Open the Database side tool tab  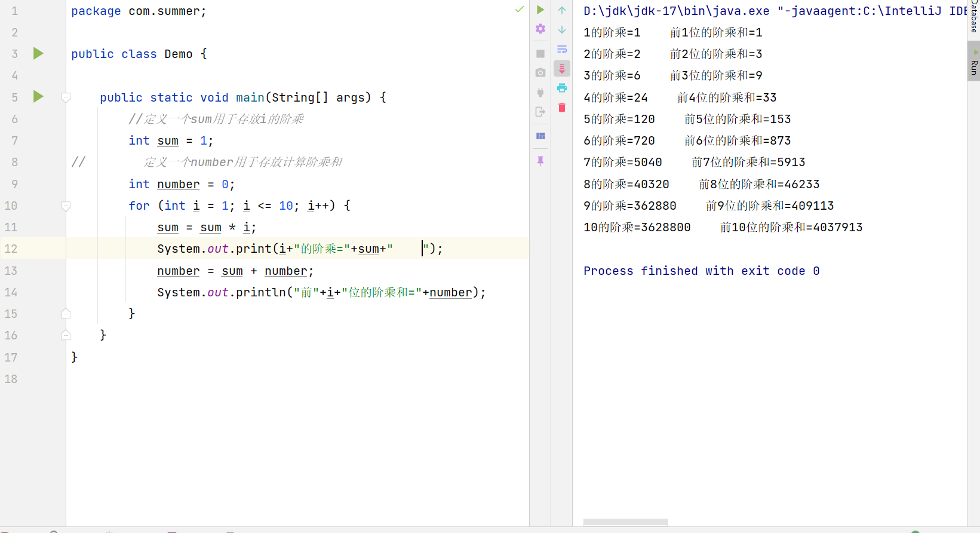coord(974,16)
